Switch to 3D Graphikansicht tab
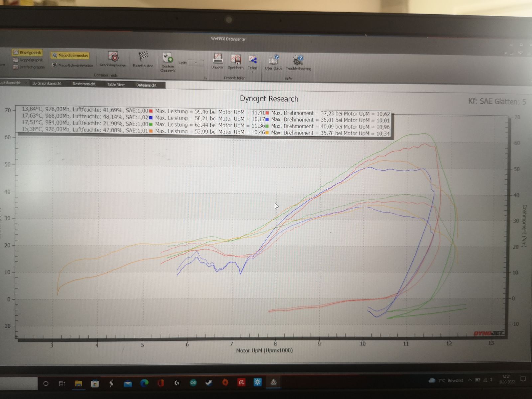This screenshot has width=532, height=399. (47, 83)
